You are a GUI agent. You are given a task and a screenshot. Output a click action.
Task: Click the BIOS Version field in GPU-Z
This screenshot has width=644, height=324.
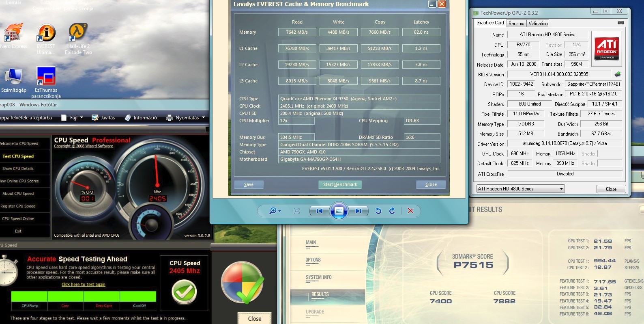point(559,74)
